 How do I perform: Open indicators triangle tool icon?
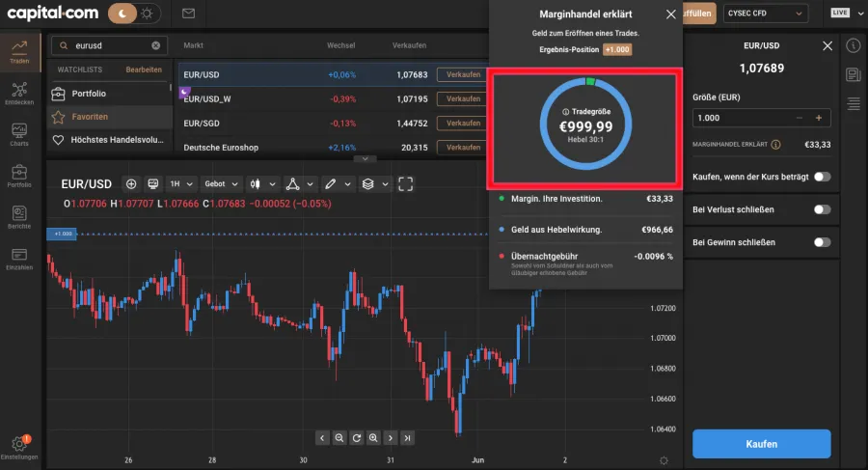pos(293,184)
